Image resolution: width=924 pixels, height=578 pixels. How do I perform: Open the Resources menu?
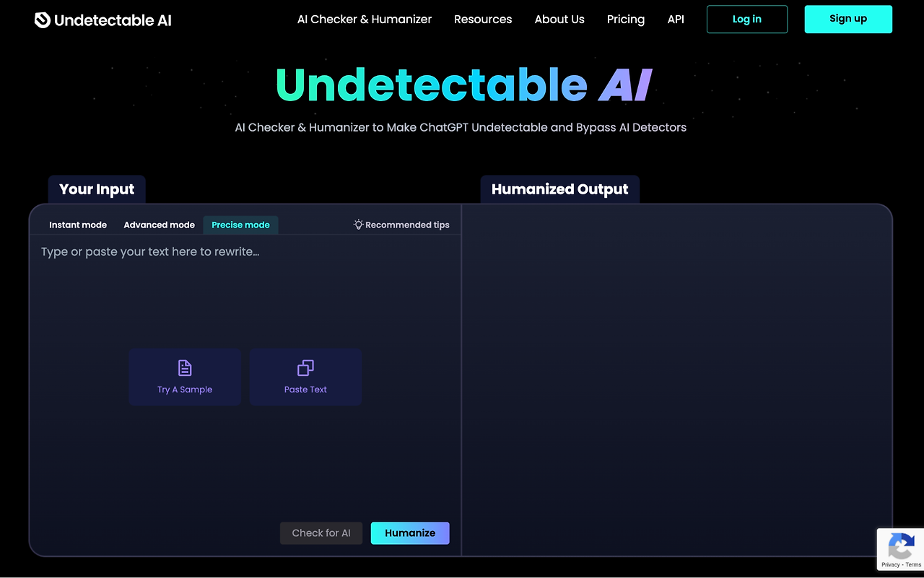(483, 20)
